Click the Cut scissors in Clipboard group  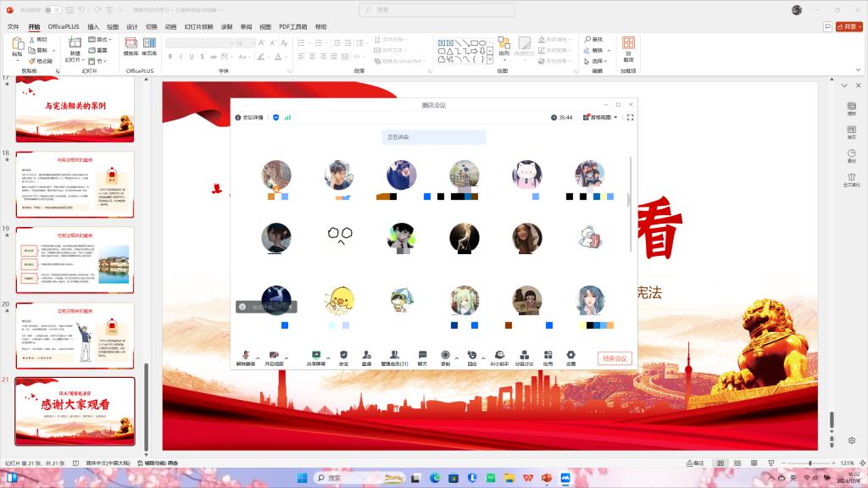coord(37,40)
